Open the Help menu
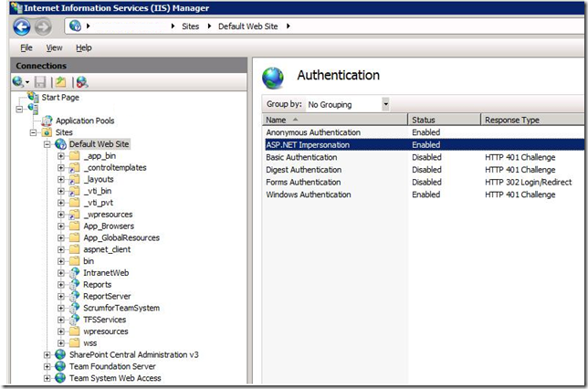 tap(84, 47)
